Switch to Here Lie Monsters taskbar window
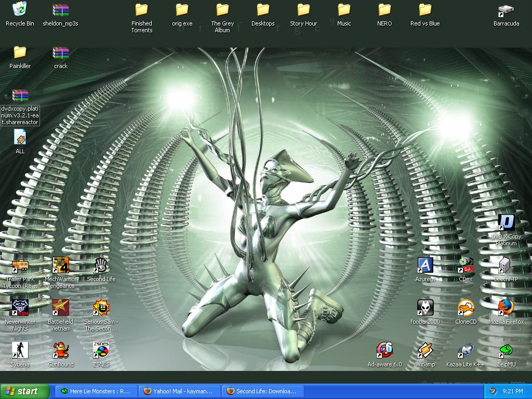This screenshot has height=399, width=532. (96, 391)
